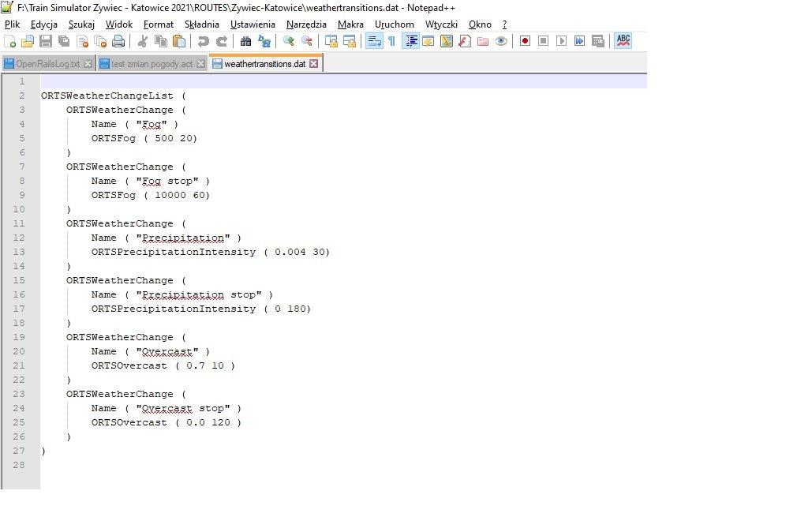Click the Save file icon
This screenshot has width=797, height=532.
click(46, 41)
